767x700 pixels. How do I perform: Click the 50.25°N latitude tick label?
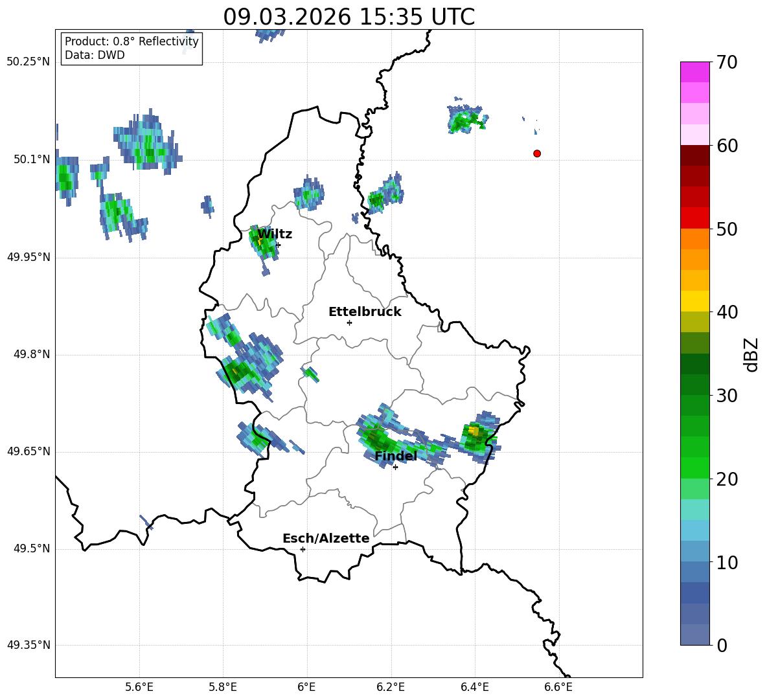28,62
